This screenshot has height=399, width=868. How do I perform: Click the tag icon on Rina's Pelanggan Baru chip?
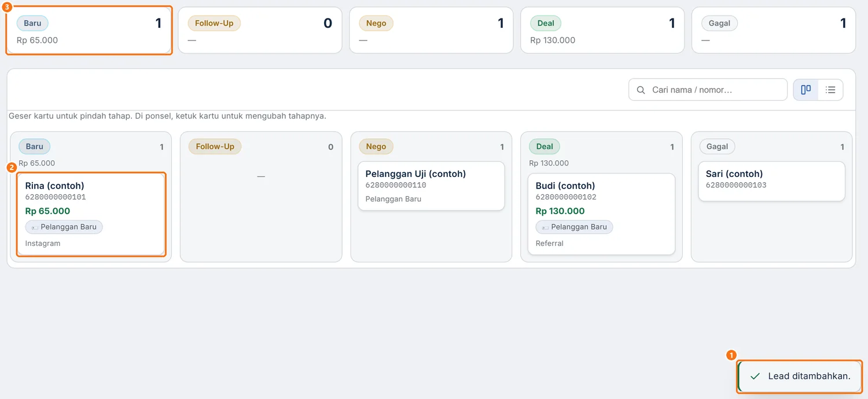[x=35, y=227]
